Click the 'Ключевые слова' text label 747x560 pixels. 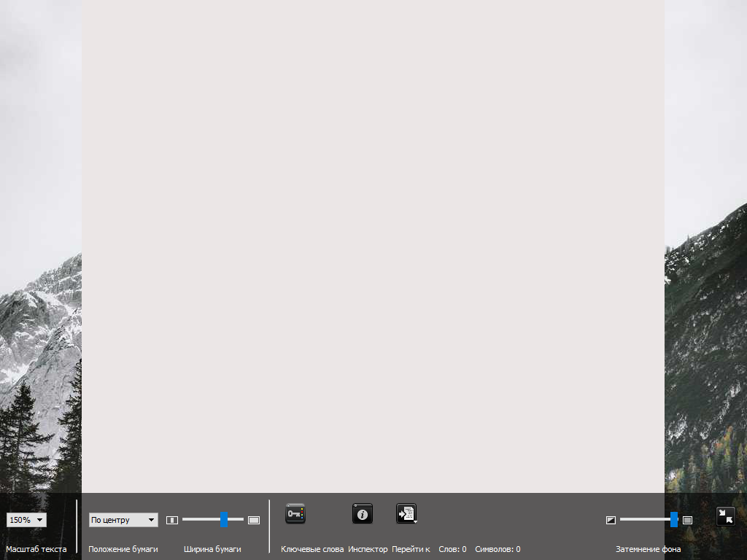(312, 549)
